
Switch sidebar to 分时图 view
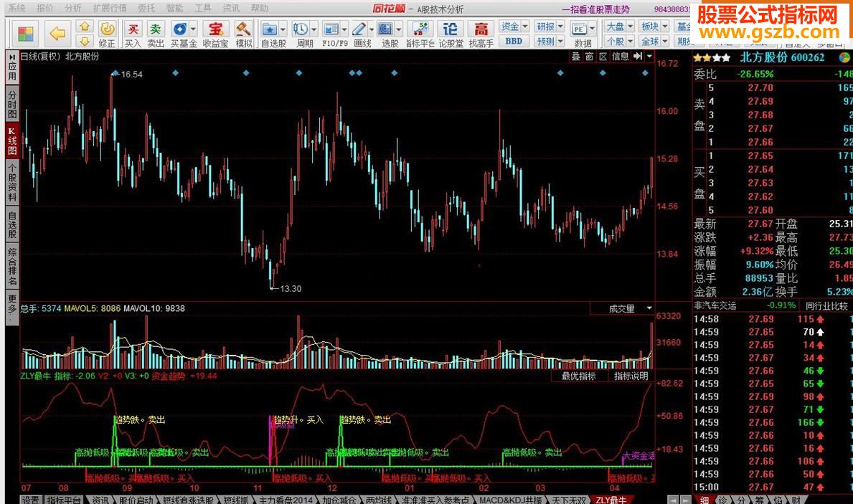point(12,104)
